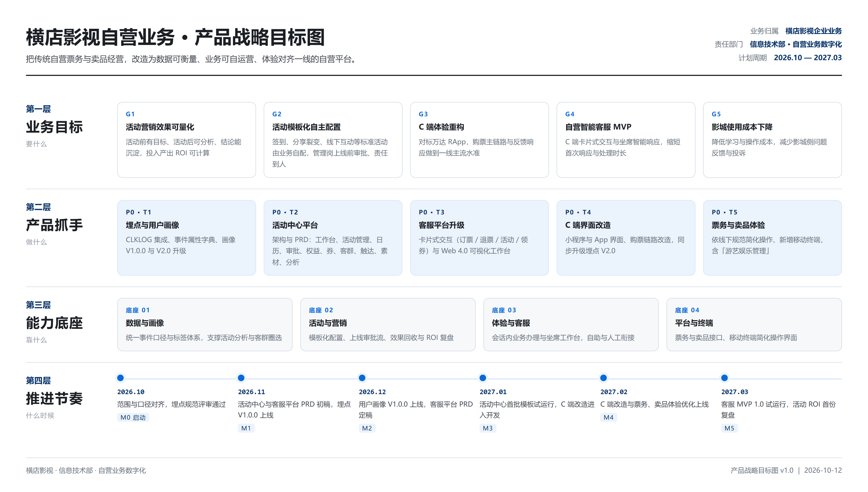
Task: Click the M2 milestone tag
Action: tap(367, 429)
